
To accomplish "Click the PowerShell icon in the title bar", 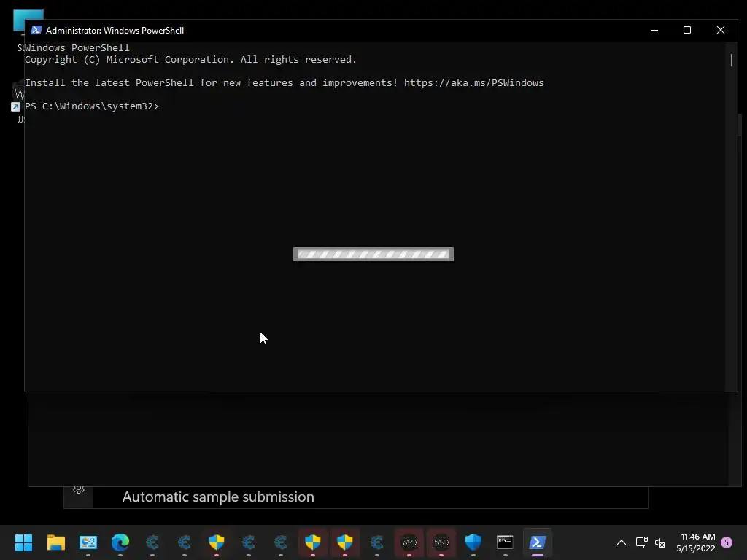I will click(x=36, y=30).
